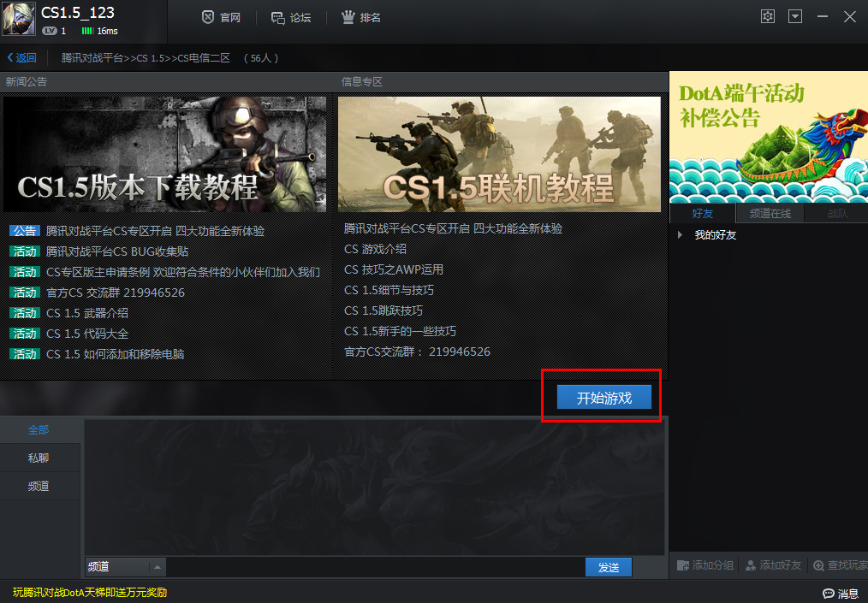
Task: Open the settings gear icon
Action: coord(767,16)
